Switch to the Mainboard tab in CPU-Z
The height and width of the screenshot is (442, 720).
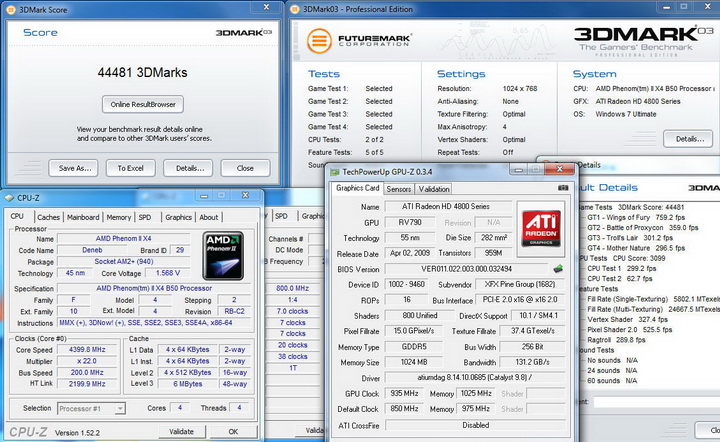[83, 217]
